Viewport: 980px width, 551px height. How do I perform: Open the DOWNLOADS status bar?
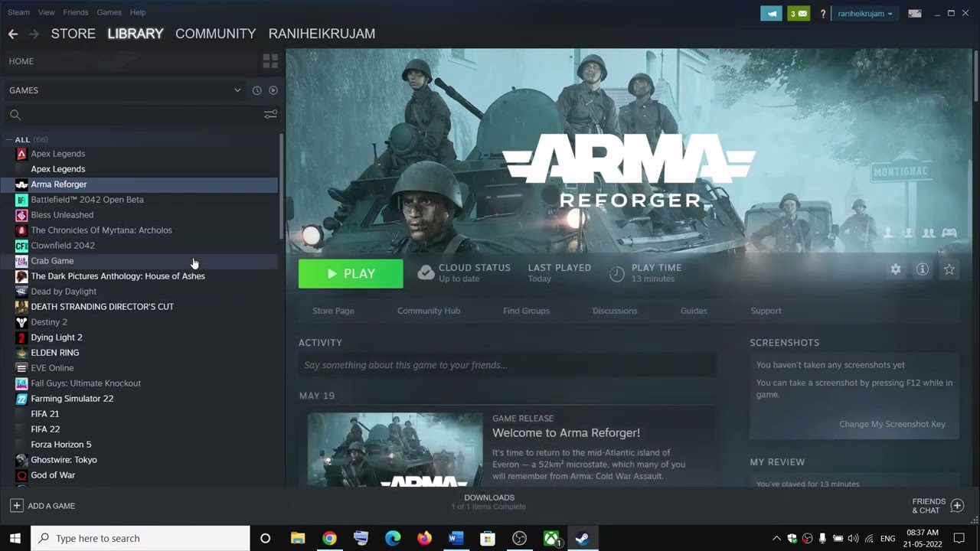tap(488, 502)
